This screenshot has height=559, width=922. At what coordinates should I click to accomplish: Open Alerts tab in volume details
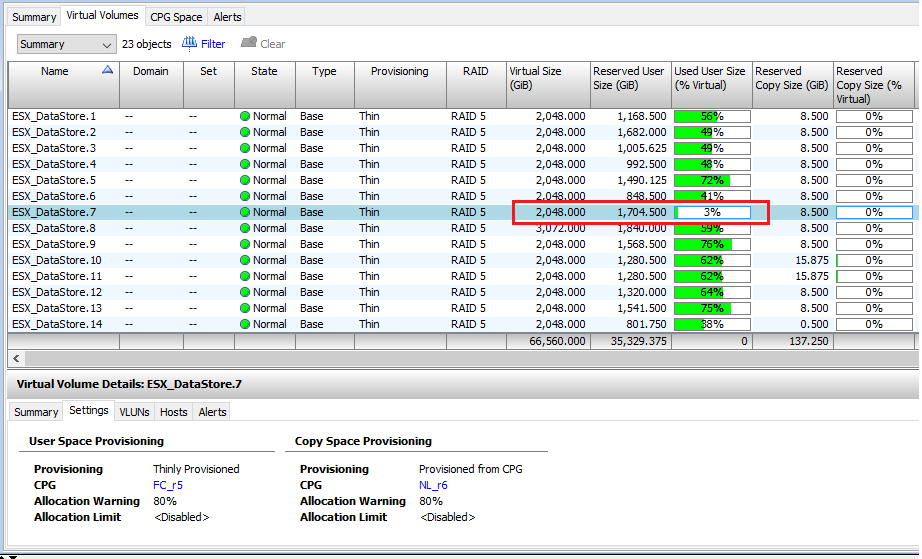(212, 412)
